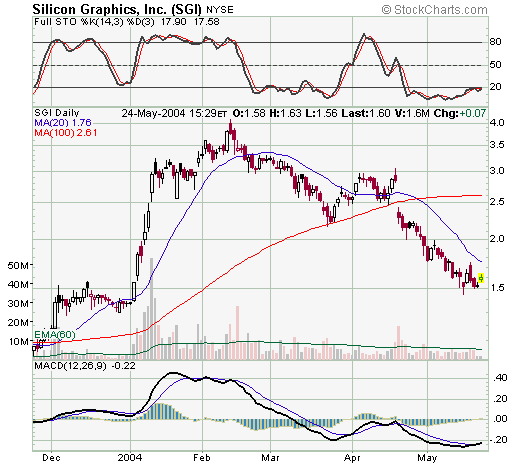Click the stochastic '80' level label

pos(495,42)
